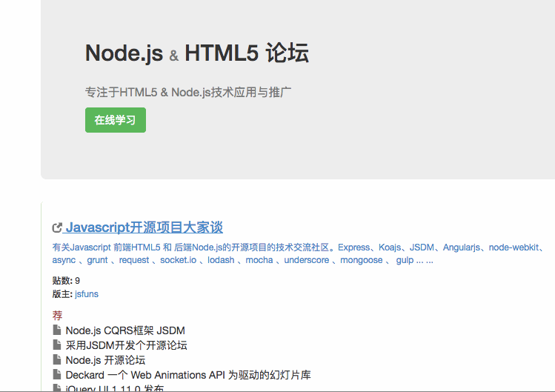Open post Node.js CQRS框架 JSDM
Viewport: 555px width, 392px height.
125,330
